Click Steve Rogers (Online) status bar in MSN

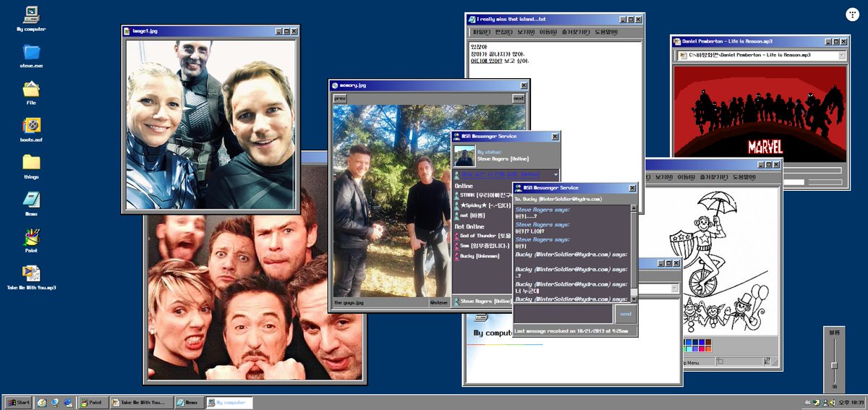(x=482, y=302)
